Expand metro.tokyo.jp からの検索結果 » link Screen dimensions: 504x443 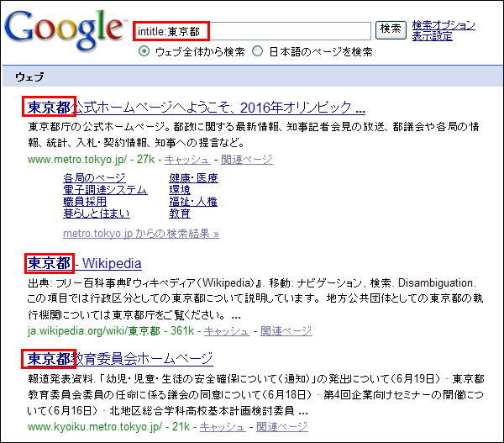point(140,234)
